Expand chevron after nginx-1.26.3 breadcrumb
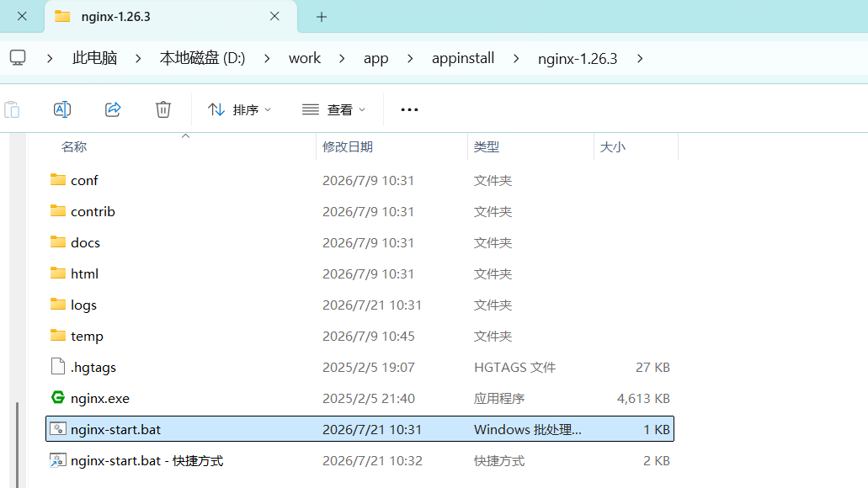The height and width of the screenshot is (488, 868). click(x=641, y=58)
